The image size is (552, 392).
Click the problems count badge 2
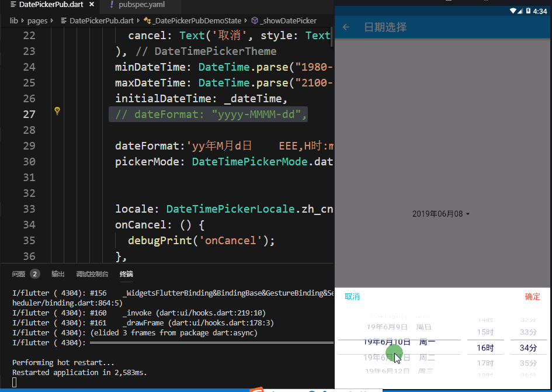[x=35, y=274]
